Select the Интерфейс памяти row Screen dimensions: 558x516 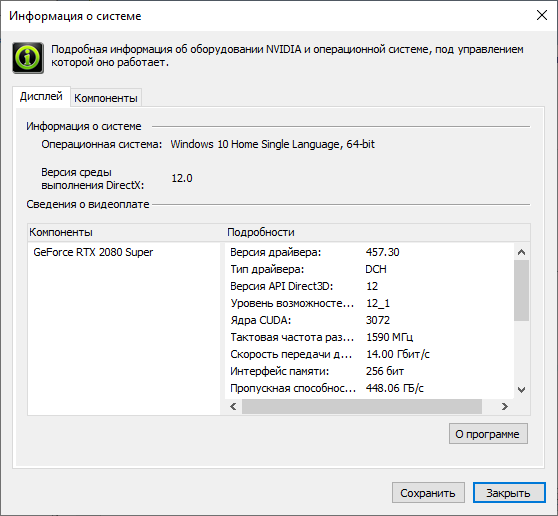[369, 371]
